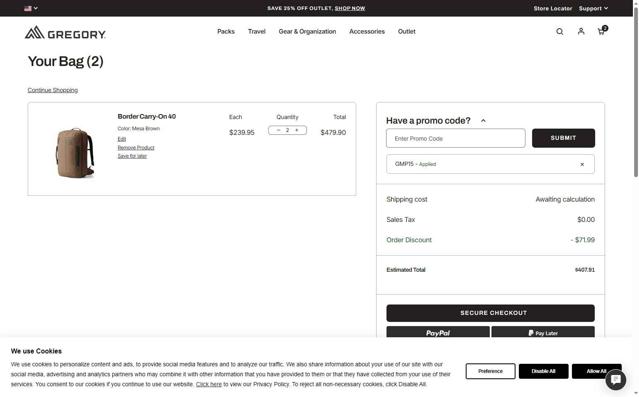Viewport: 639px width, 397px height.
Task: Open the account profile icon
Action: coord(581,31)
